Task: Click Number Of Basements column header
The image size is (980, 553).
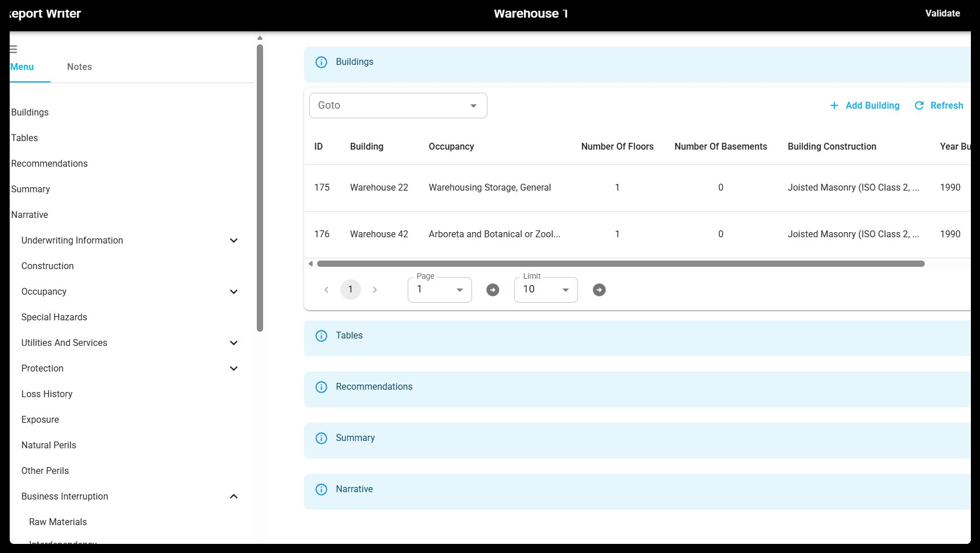Action: point(720,147)
